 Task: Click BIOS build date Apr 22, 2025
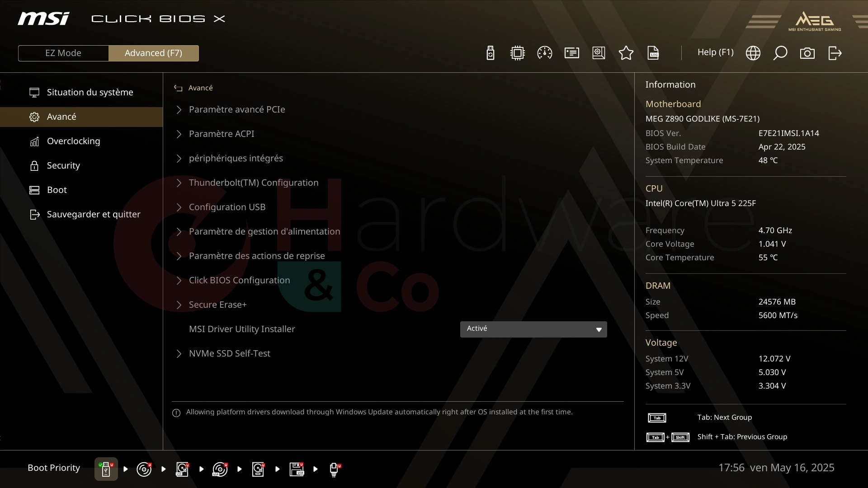point(782,147)
